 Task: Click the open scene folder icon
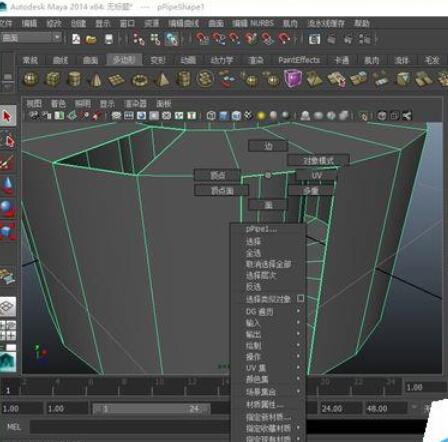pos(91,39)
